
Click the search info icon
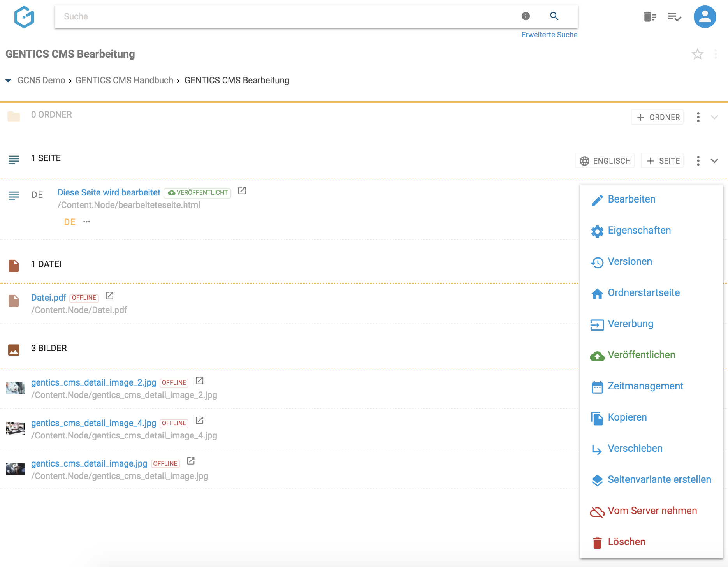point(526,16)
